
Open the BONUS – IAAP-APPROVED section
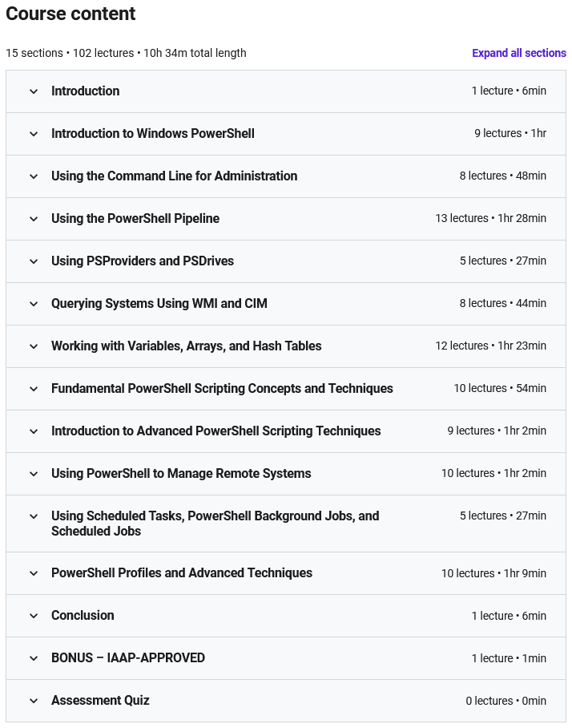point(127,658)
